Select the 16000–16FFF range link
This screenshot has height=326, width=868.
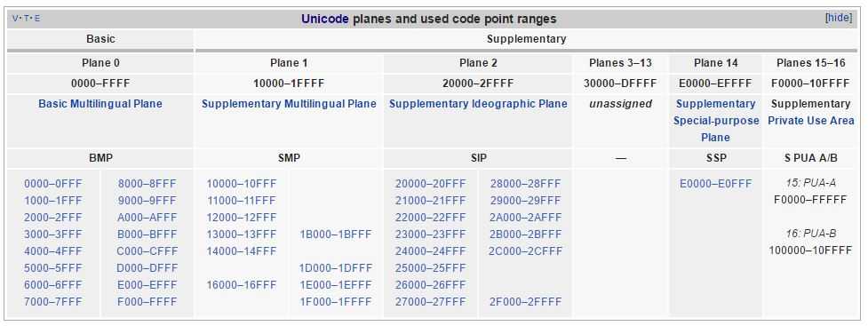coord(242,285)
